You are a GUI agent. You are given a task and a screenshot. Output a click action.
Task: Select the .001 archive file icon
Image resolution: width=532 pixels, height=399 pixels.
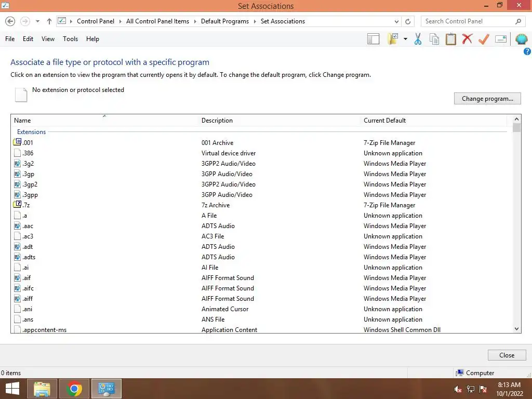pyautogui.click(x=17, y=142)
